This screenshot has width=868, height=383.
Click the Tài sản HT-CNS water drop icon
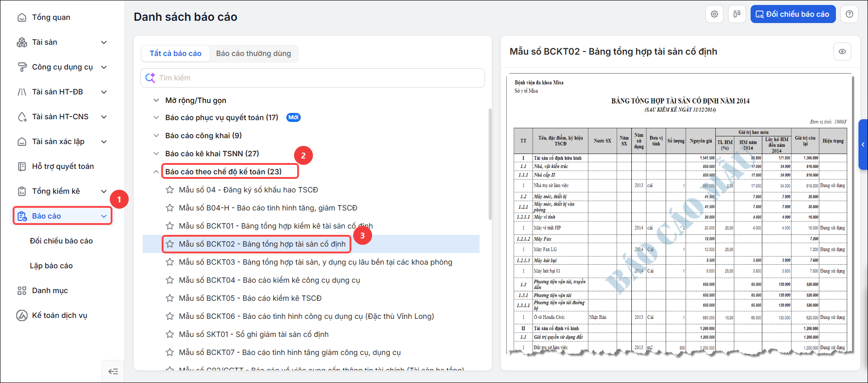click(x=22, y=117)
